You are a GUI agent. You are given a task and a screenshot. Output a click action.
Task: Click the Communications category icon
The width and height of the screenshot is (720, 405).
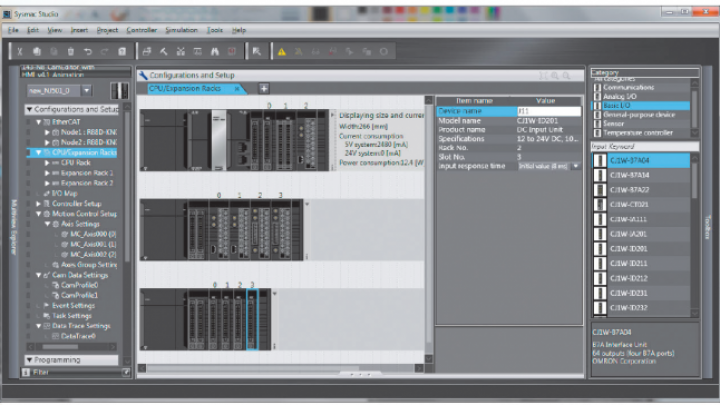click(x=597, y=87)
